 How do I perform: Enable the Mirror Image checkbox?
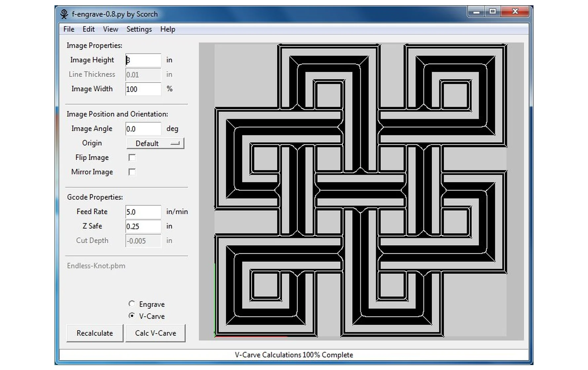[x=132, y=172]
